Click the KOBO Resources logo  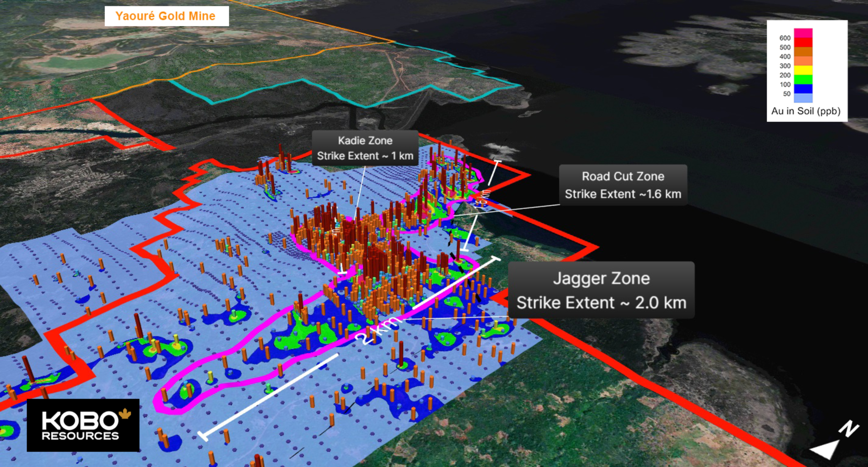point(83,425)
